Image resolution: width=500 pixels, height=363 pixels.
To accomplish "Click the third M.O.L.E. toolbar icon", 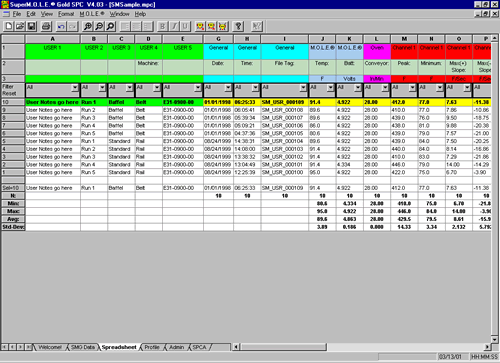I will (x=223, y=26).
